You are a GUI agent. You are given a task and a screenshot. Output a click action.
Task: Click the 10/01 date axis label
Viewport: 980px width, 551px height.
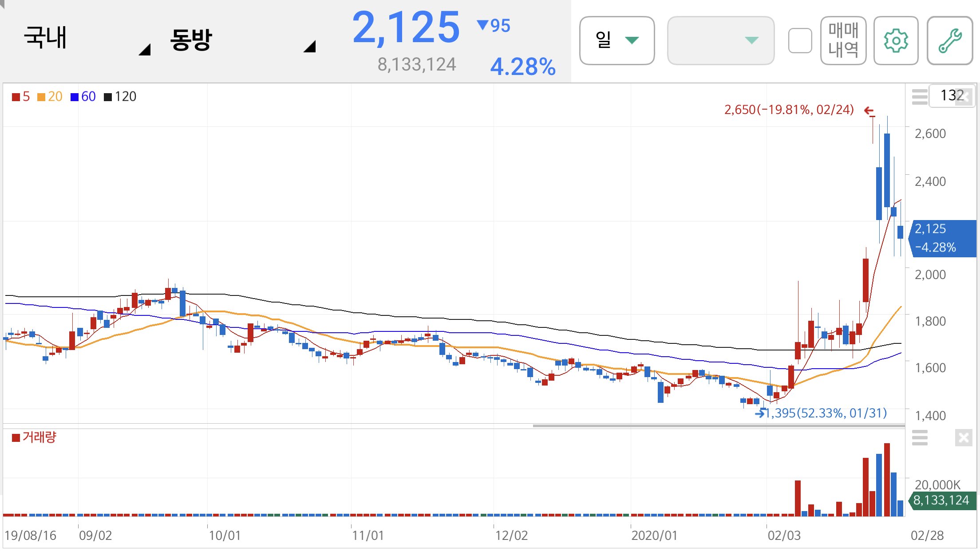pyautogui.click(x=225, y=535)
